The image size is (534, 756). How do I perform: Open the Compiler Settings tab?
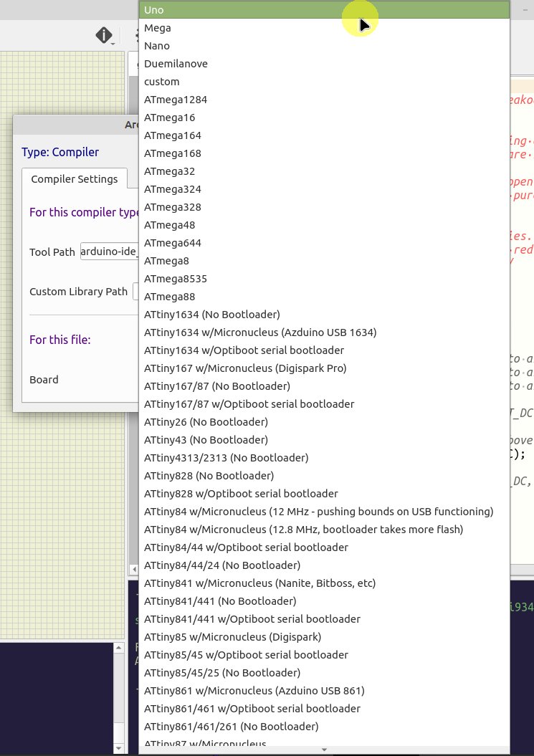[x=75, y=179]
